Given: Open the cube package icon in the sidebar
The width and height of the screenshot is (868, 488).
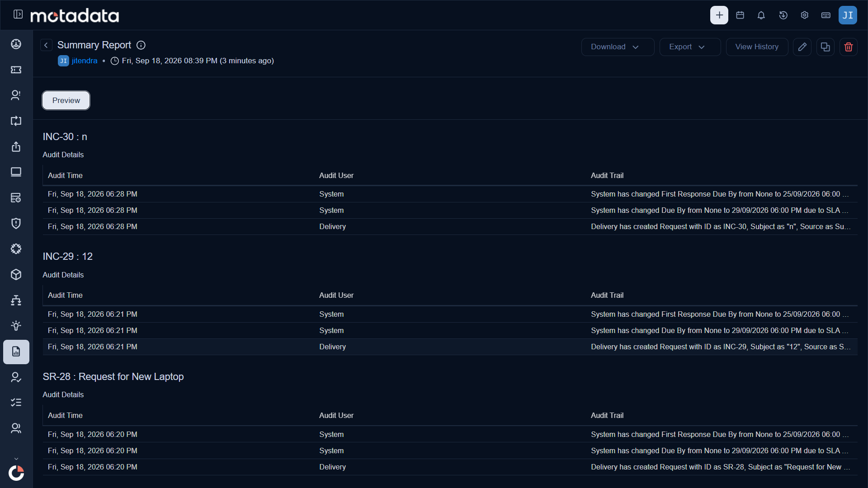Looking at the screenshot, I should (16, 274).
